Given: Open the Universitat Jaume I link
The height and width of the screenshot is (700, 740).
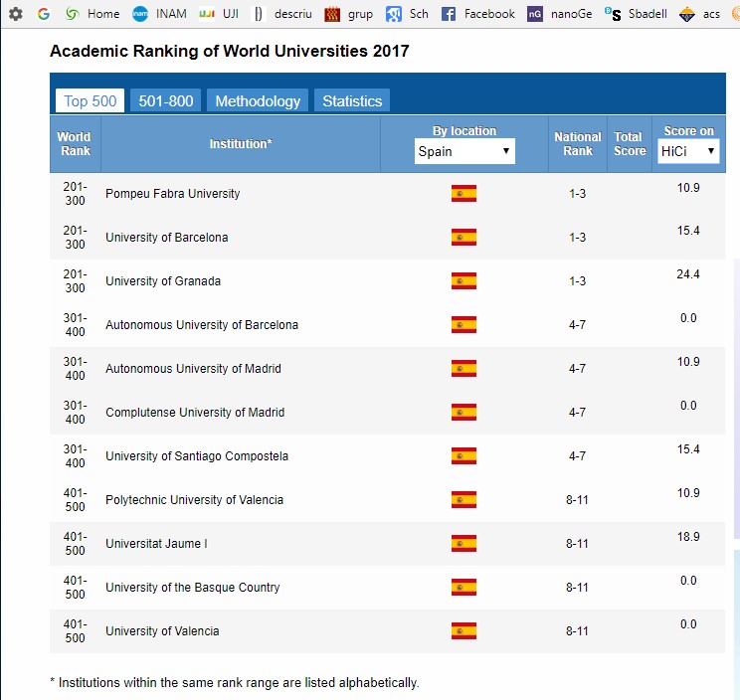Looking at the screenshot, I should click(156, 544).
